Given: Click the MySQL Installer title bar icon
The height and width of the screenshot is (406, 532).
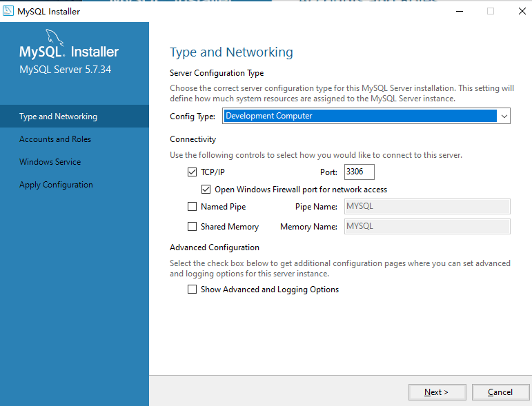Looking at the screenshot, I should pos(8,11).
